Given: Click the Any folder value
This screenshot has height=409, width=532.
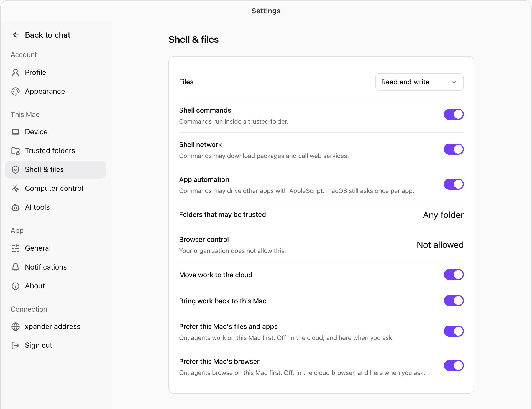Looking at the screenshot, I should click(443, 215).
